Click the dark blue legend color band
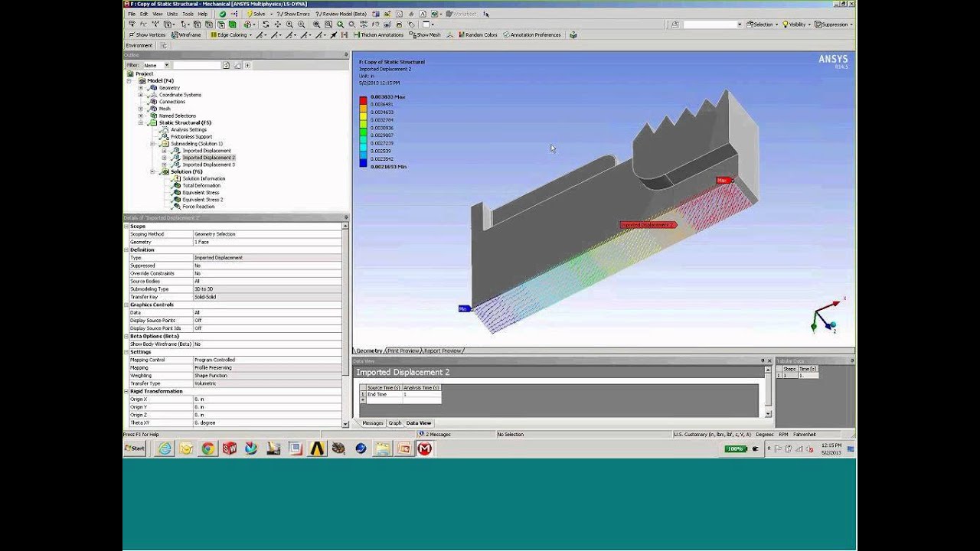980x551 pixels. click(363, 162)
